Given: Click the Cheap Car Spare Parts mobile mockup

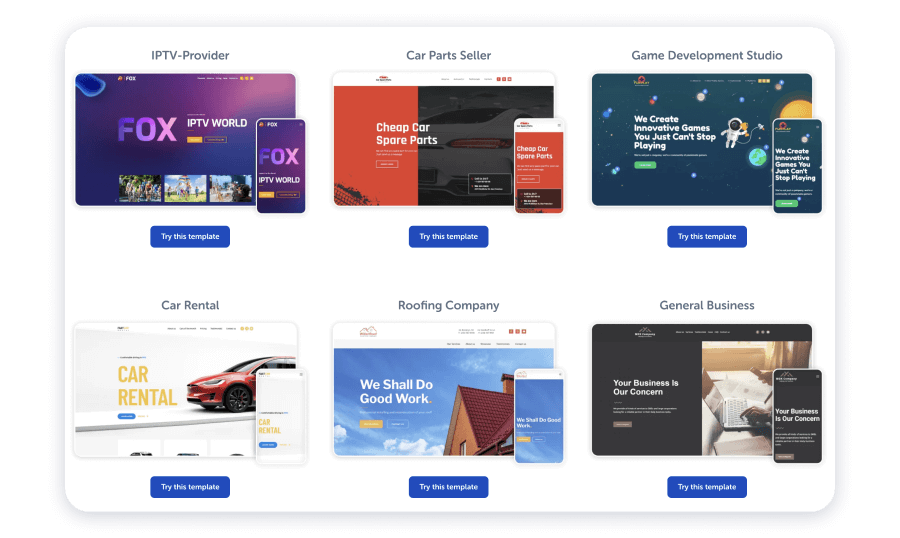Looking at the screenshot, I should click(x=539, y=166).
